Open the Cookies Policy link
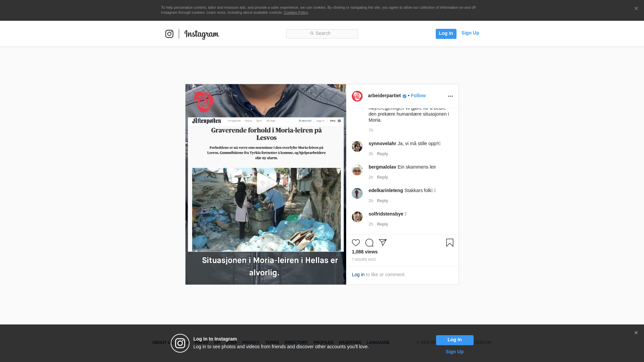644x362 pixels. pos(296,12)
